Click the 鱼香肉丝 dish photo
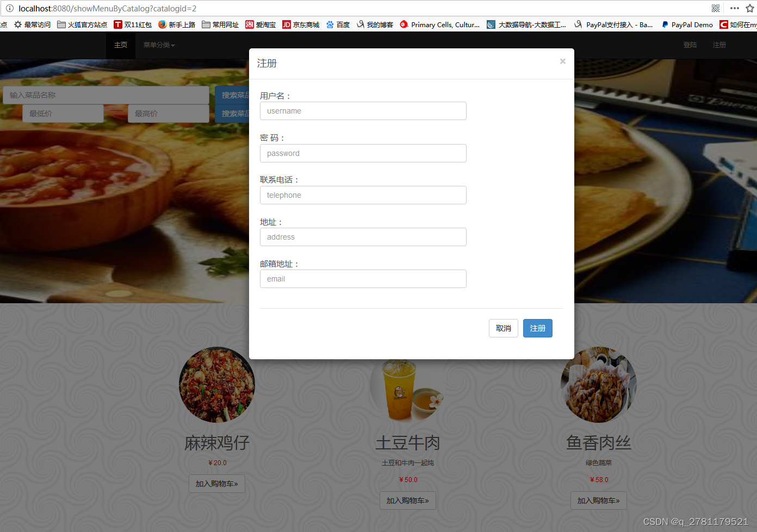 point(599,385)
